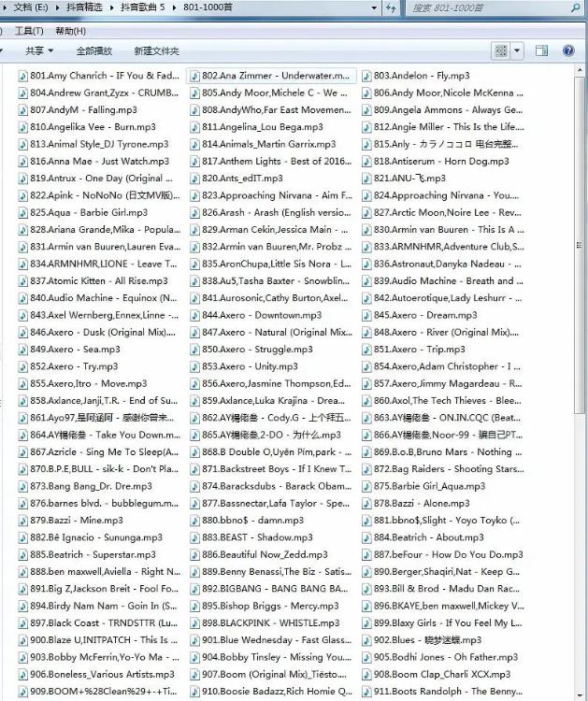Select file 880.bbno$ - damn.mp3
Image resolution: width=588 pixels, height=701 pixels.
point(248,521)
